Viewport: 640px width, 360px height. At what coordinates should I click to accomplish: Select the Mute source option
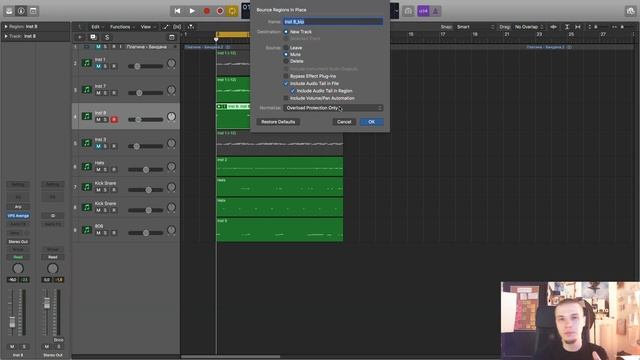coord(286,54)
